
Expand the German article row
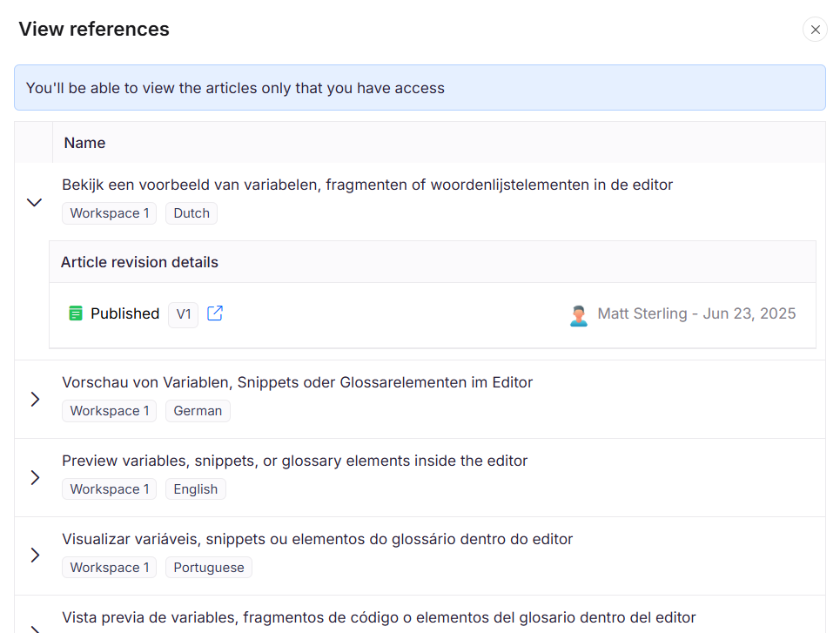[35, 400]
